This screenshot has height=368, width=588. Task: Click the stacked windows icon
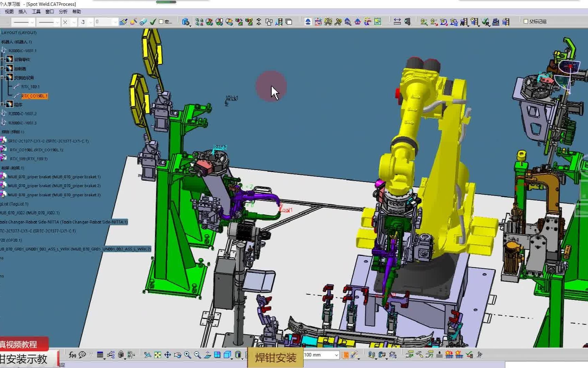coord(289,22)
